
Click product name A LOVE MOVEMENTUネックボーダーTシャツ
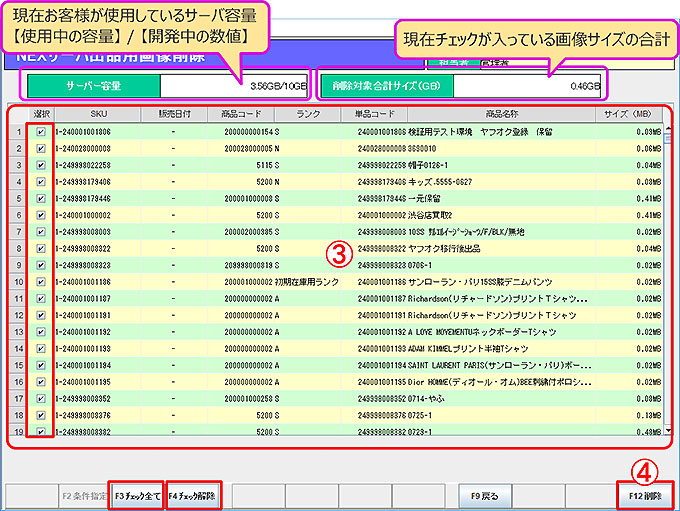482,332
